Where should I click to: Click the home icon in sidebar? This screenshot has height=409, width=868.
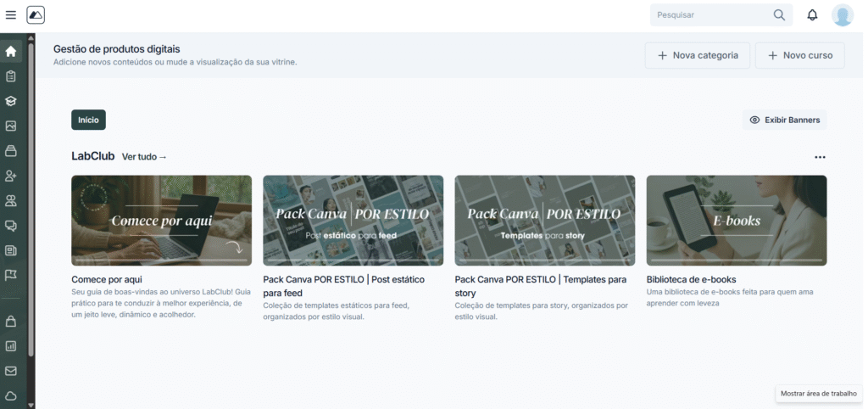click(x=11, y=51)
